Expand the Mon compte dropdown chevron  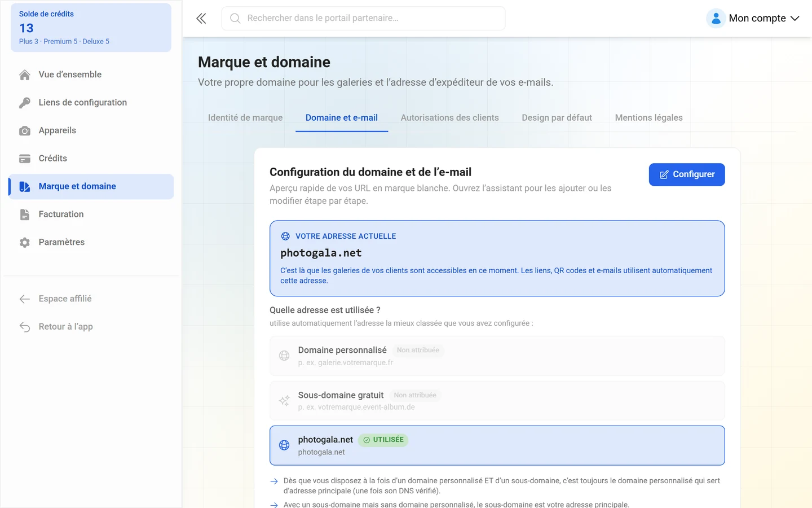pyautogui.click(x=795, y=19)
